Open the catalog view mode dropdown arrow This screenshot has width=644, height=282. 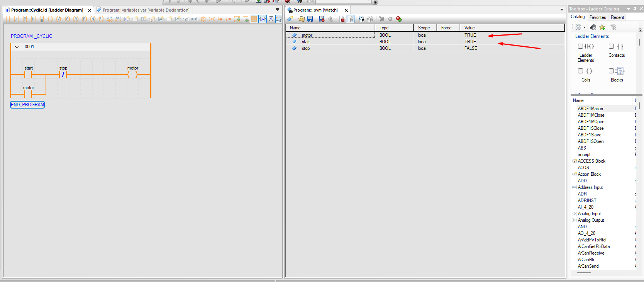584,27
